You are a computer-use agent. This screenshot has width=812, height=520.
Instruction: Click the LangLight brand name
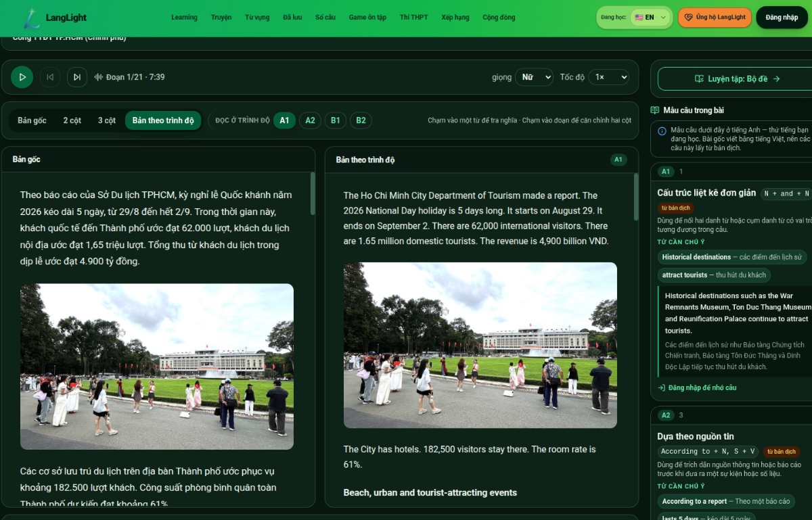click(x=66, y=18)
